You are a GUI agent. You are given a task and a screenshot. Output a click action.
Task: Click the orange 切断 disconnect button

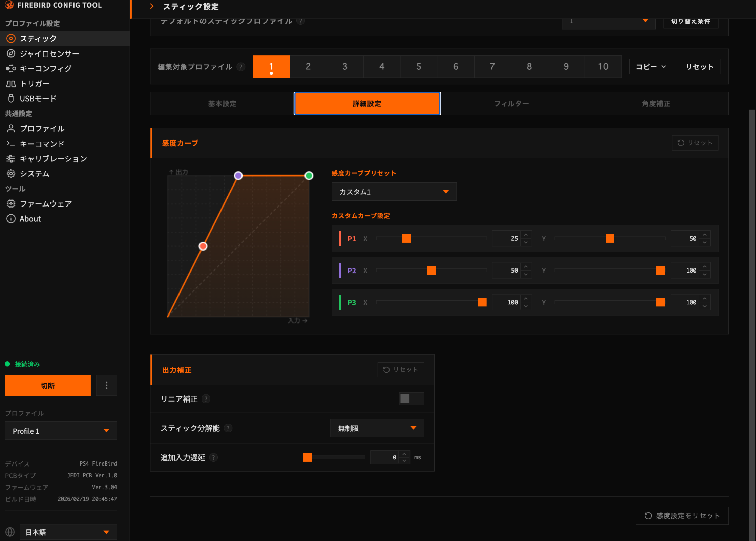pos(48,385)
